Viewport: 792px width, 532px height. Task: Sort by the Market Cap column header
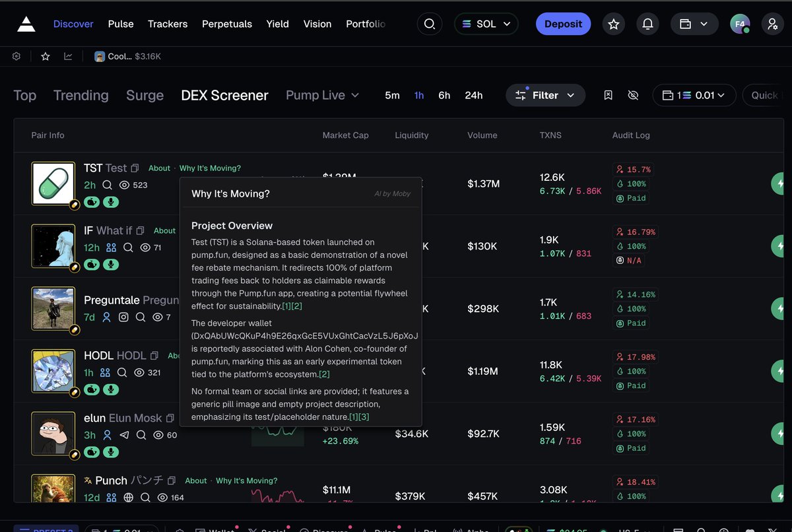[x=345, y=135]
